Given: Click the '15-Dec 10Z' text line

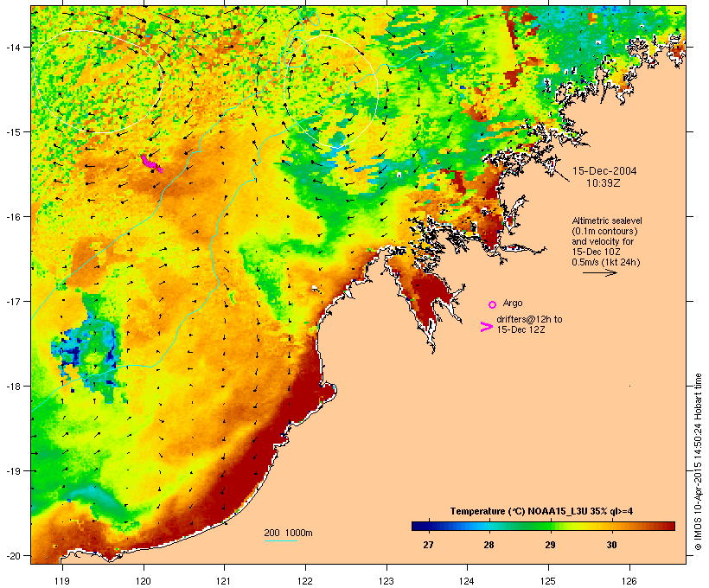Looking at the screenshot, I should click(596, 252).
